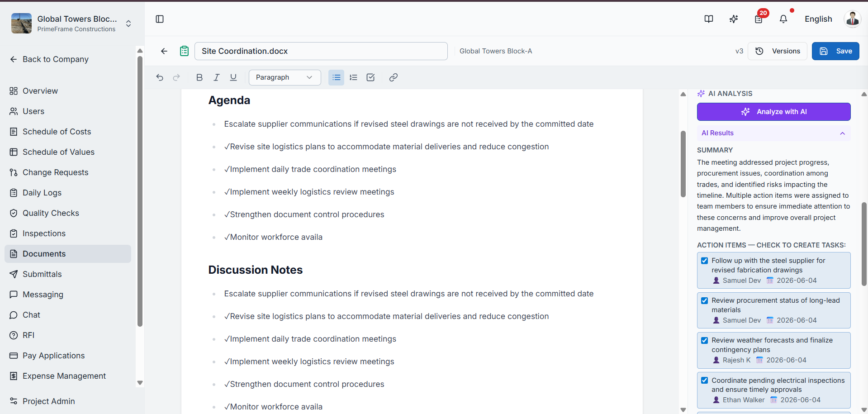Open the book/documentation icon in header
The image size is (868, 414).
(x=709, y=19)
